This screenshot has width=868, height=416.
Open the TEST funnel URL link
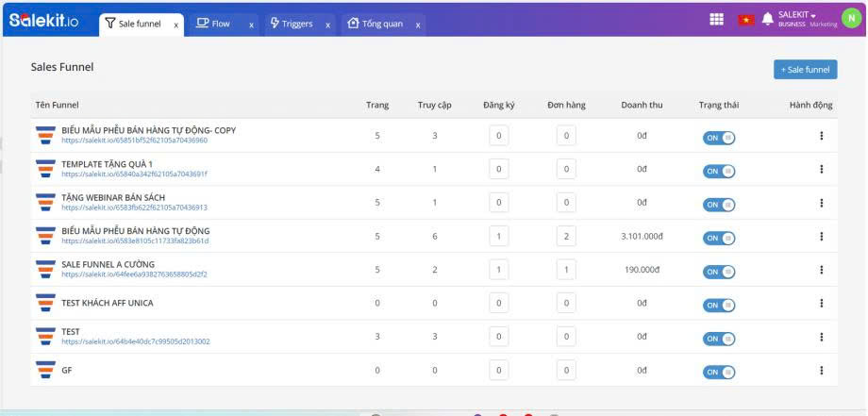coord(136,341)
